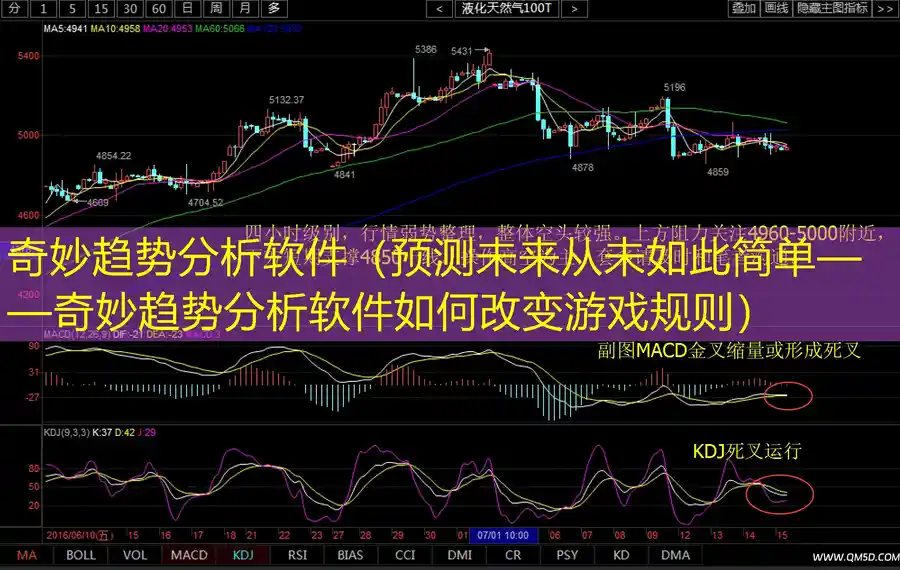Select the KDJ indicator tab
Image resolution: width=900 pixels, height=570 pixels.
pyautogui.click(x=243, y=555)
